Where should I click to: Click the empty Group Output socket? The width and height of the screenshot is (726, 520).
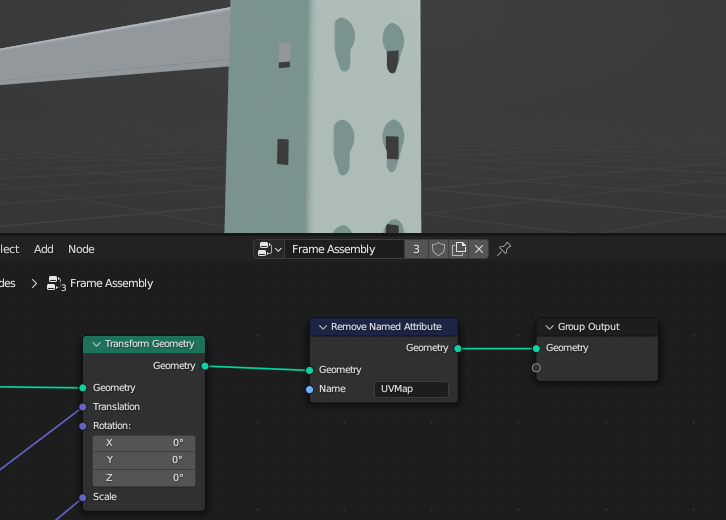point(536,368)
